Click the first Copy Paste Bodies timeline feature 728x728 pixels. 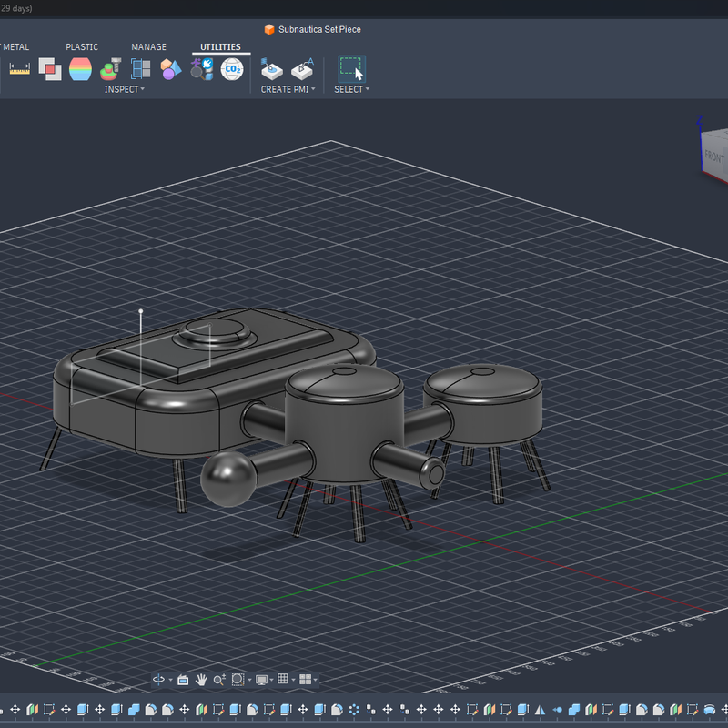(x=370, y=710)
